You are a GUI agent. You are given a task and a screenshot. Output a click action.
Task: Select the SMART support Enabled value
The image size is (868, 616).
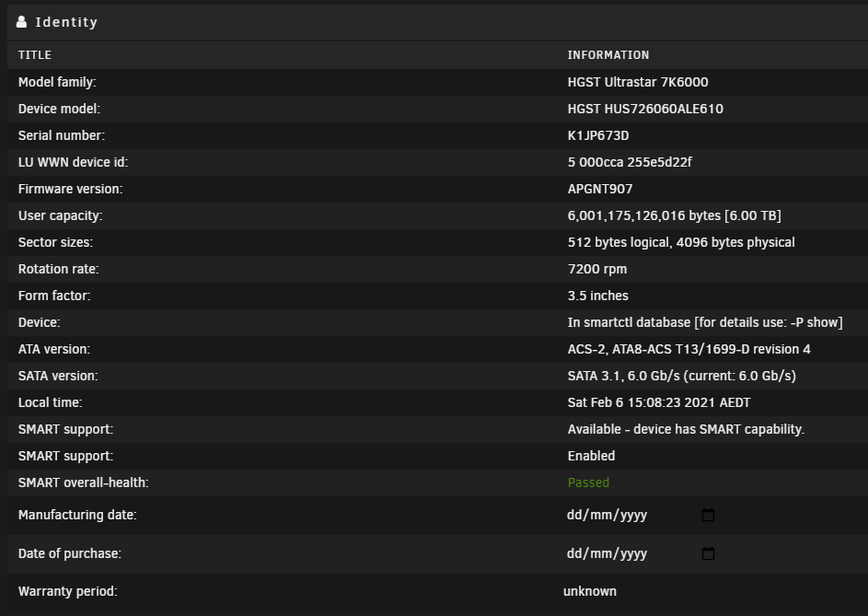[x=591, y=456]
